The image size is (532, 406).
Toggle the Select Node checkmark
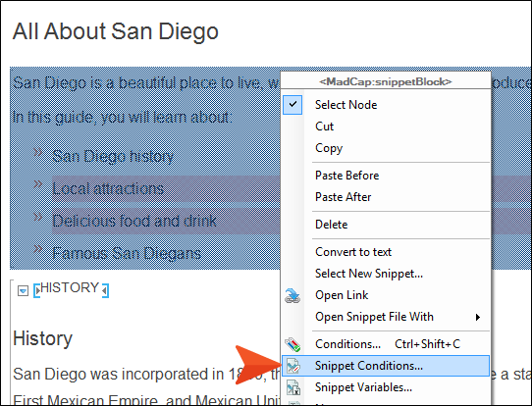click(293, 105)
